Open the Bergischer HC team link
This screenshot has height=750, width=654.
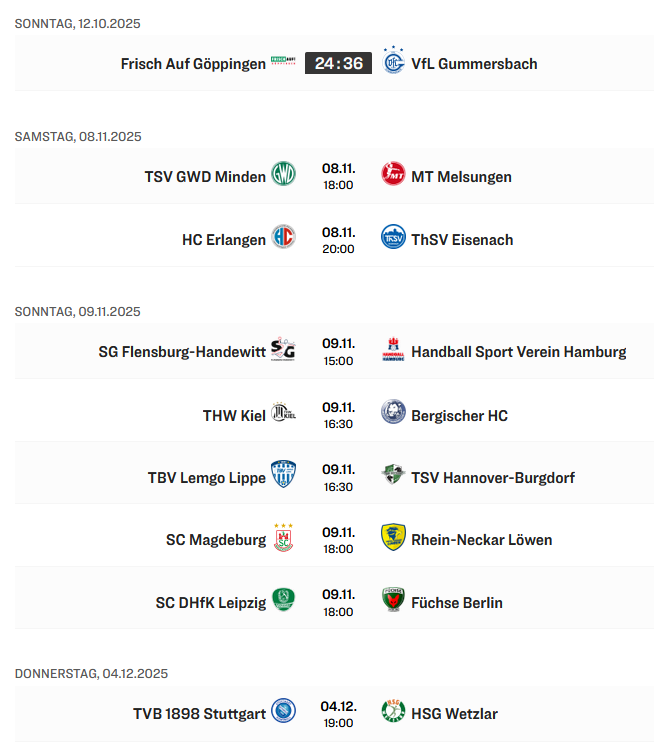coord(459,415)
